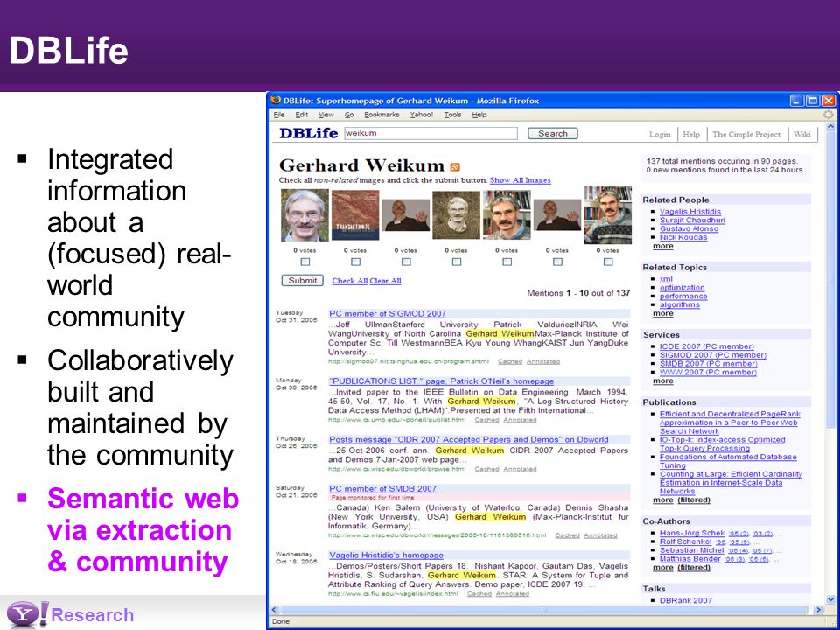
Task: Open the xml related topic
Action: pyautogui.click(x=666, y=279)
